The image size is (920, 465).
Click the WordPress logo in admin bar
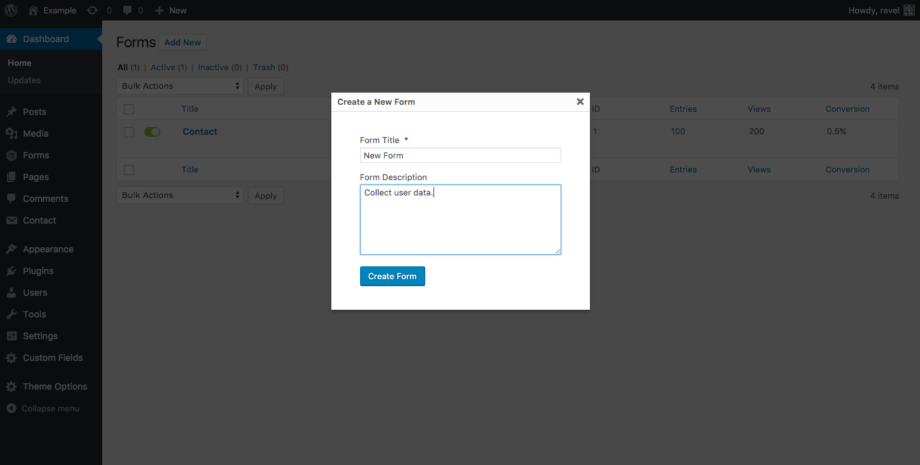11,10
